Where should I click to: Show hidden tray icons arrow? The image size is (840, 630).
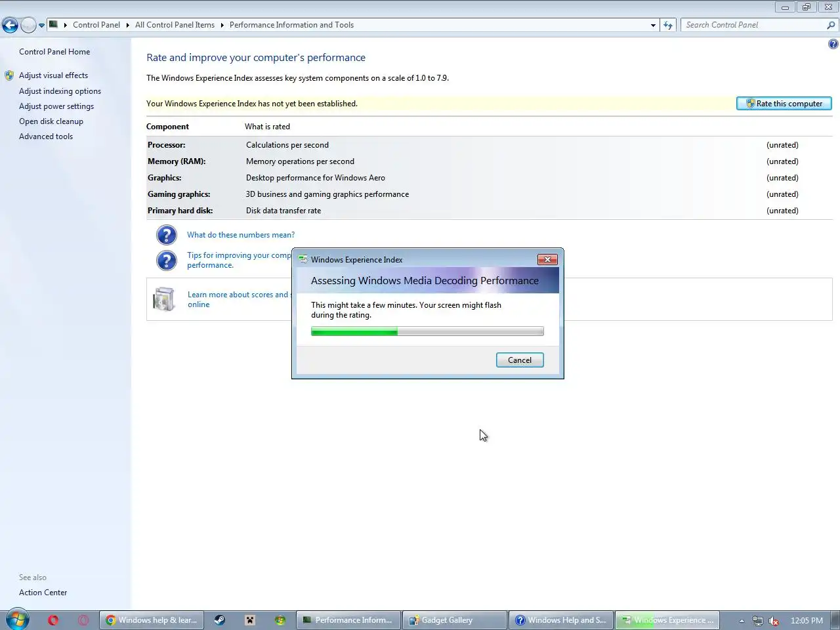tap(742, 621)
